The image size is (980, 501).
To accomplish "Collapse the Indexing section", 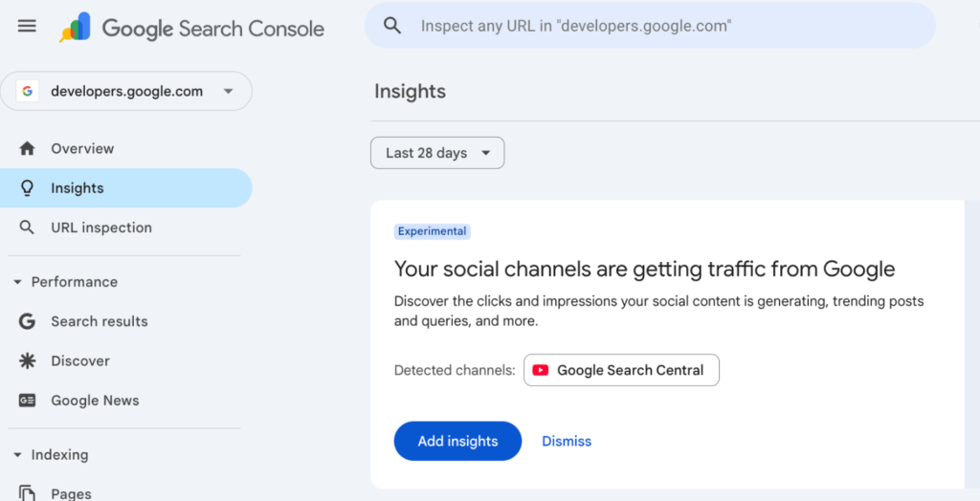I will point(17,455).
